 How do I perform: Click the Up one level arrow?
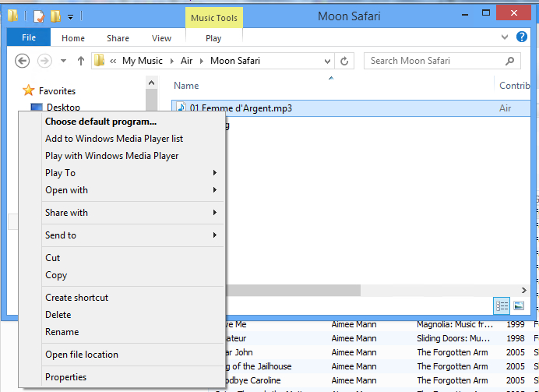tap(81, 61)
